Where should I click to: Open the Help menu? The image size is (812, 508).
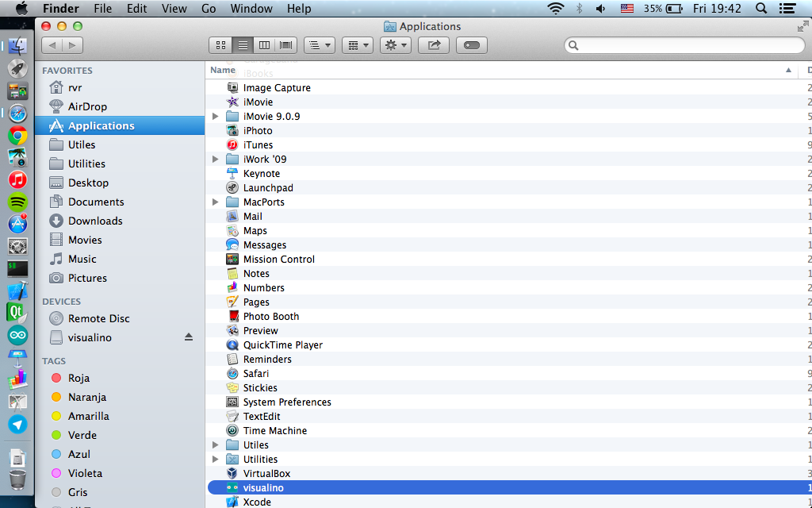(x=299, y=8)
